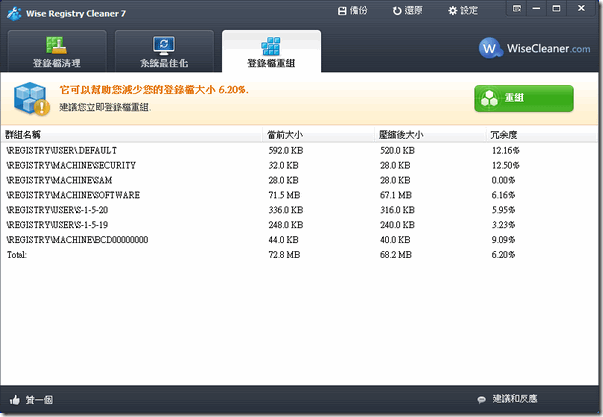Click the 贊一個 like label
Image resolution: width=603 pixels, height=417 pixels.
[39, 400]
